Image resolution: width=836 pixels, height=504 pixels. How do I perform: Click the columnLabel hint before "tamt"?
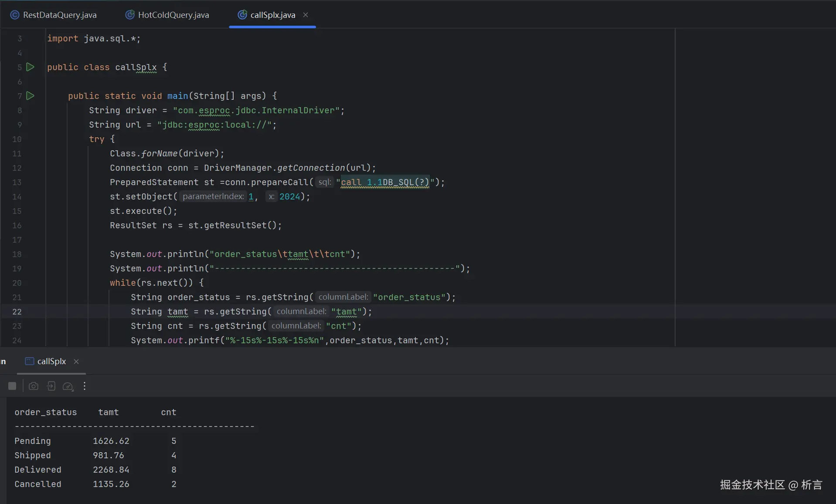(302, 311)
